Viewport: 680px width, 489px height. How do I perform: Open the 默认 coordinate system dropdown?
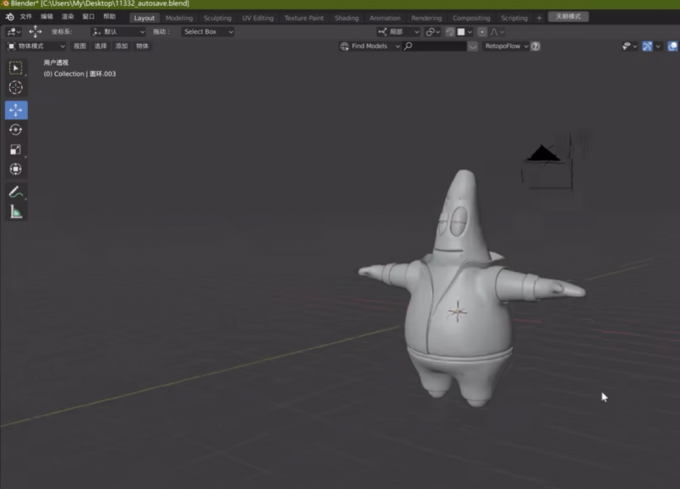click(x=118, y=32)
